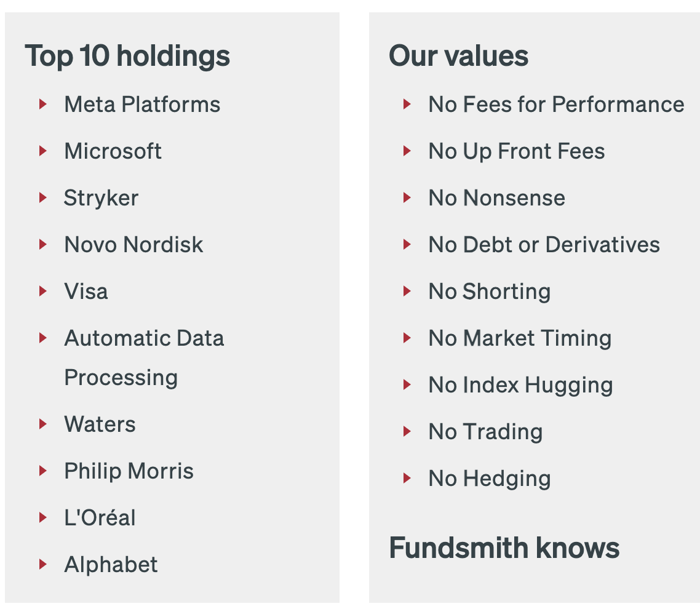
Task: Click the bullet beside No Index Hugging
Action: [x=407, y=384]
